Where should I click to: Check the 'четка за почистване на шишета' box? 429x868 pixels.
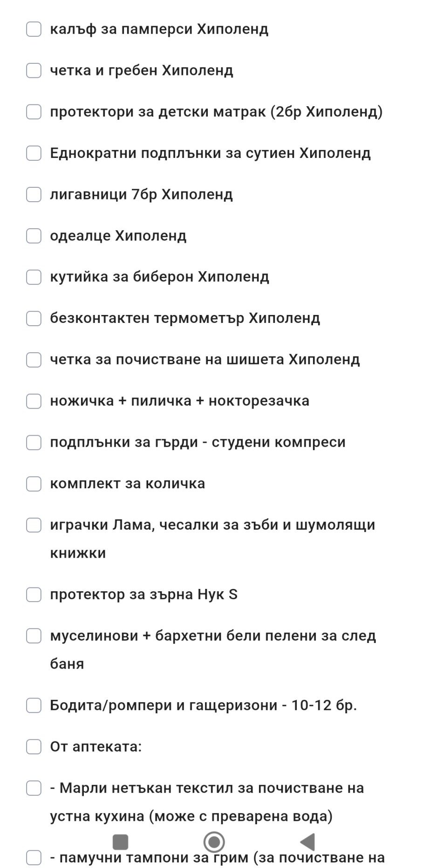coord(34,360)
